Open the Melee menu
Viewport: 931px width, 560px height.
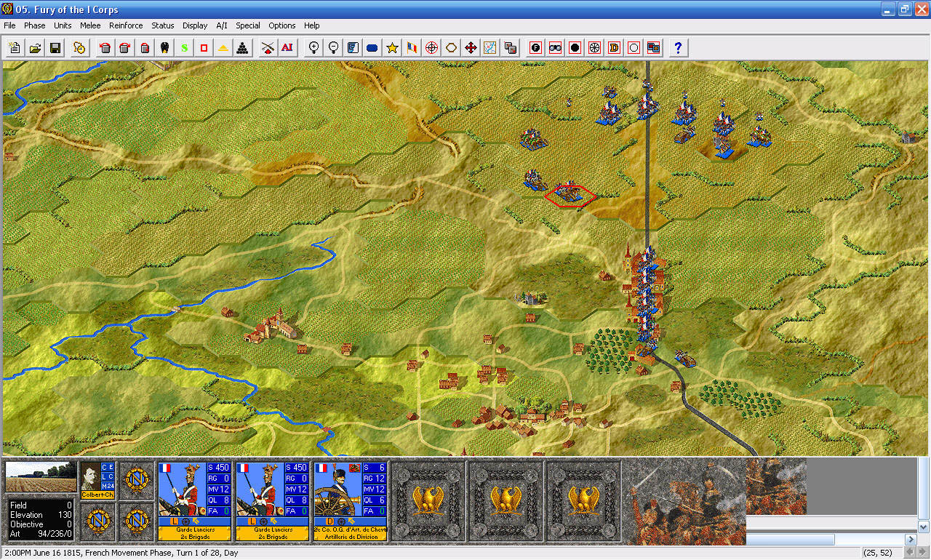pyautogui.click(x=91, y=25)
